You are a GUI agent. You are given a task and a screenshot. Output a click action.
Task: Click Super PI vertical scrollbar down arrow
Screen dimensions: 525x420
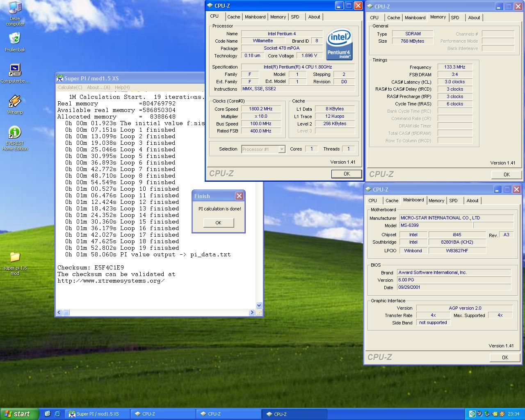(x=259, y=305)
